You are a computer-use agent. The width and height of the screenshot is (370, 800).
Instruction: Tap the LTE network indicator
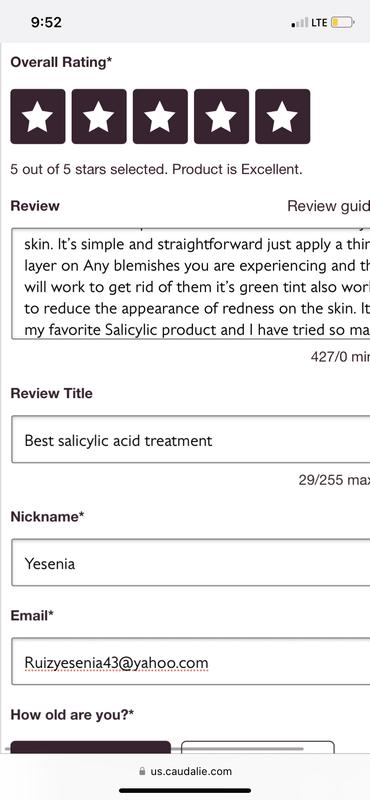coord(319,23)
